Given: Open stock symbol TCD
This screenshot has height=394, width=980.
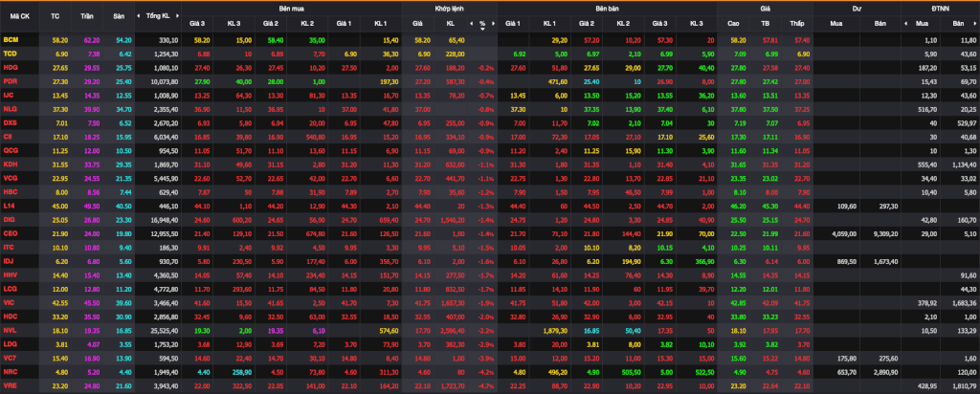Looking at the screenshot, I should click(11, 53).
